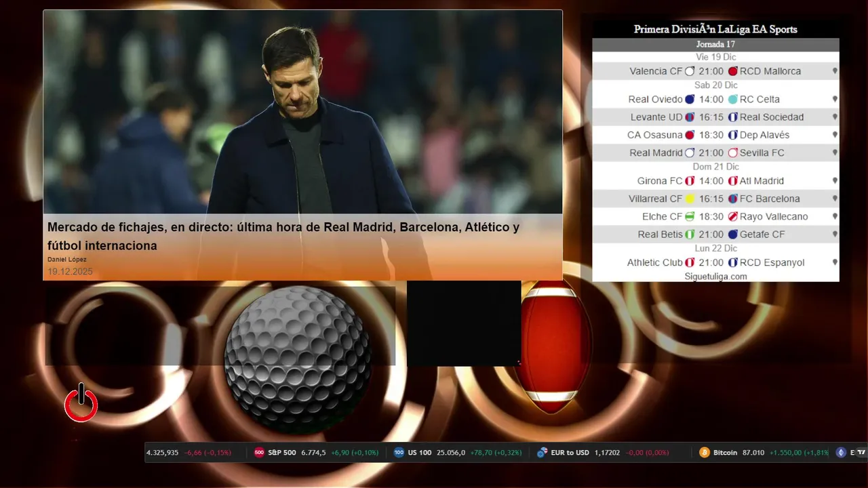Click the S&P 500 ticker label

(282, 453)
